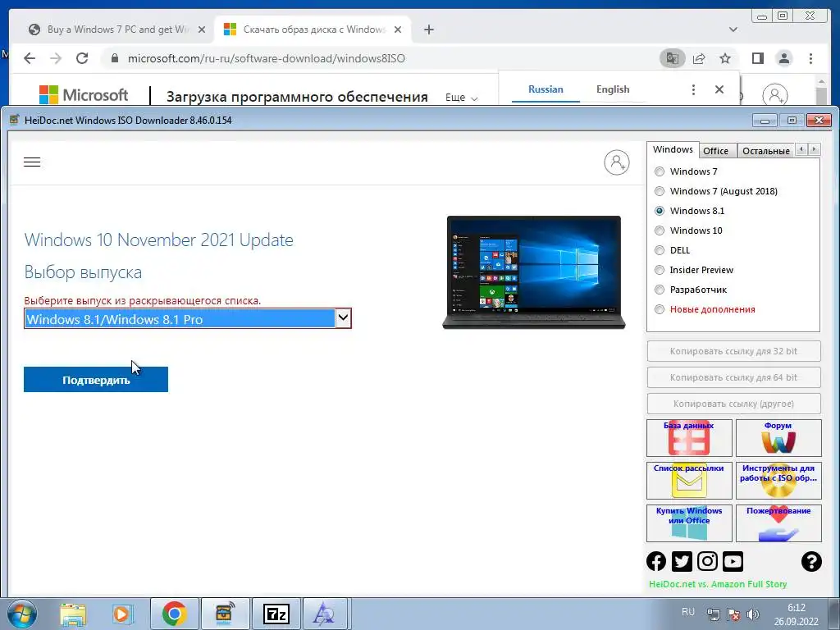Select Windows 8.1 radio button
This screenshot has width=840, height=630.
660,211
